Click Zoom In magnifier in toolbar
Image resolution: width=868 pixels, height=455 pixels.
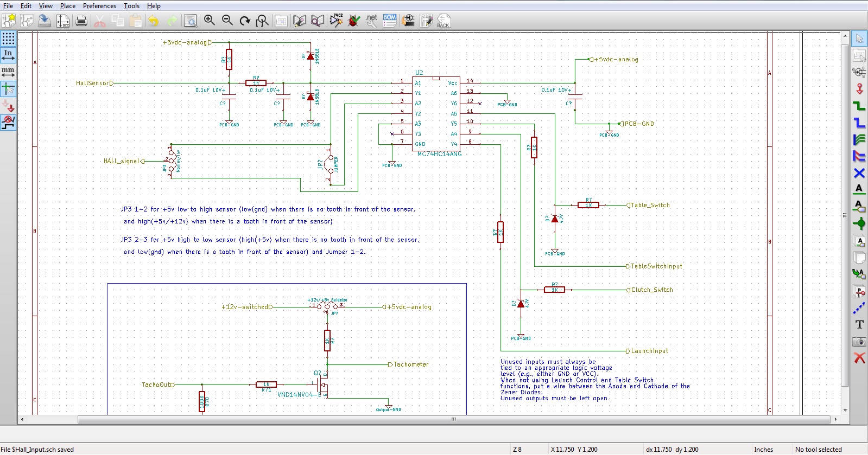pos(209,21)
